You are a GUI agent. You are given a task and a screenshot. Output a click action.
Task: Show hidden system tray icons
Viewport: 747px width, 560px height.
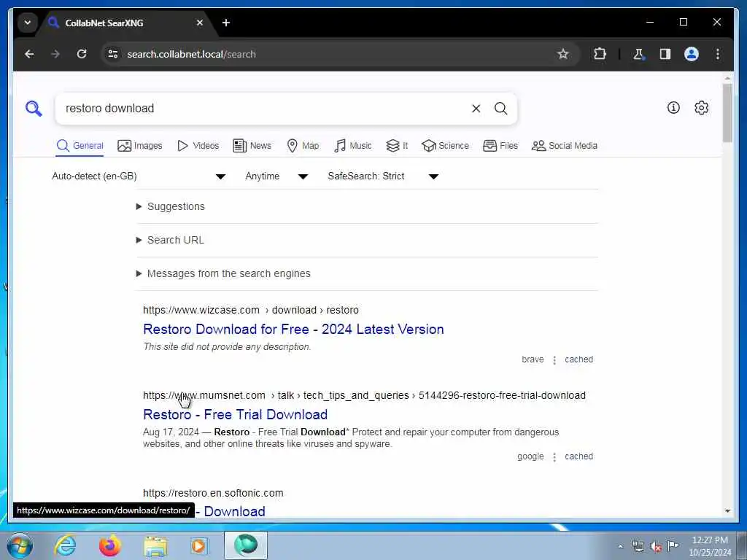coord(620,547)
